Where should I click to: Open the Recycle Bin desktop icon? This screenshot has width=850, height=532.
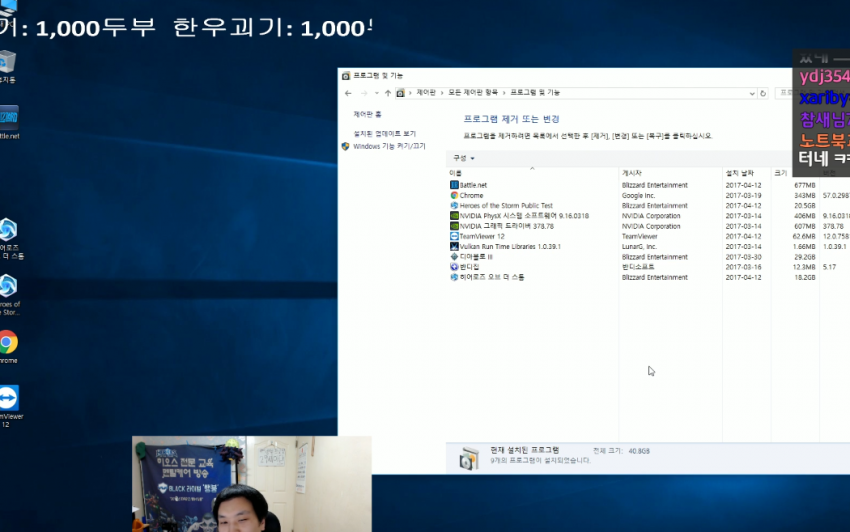(7, 62)
